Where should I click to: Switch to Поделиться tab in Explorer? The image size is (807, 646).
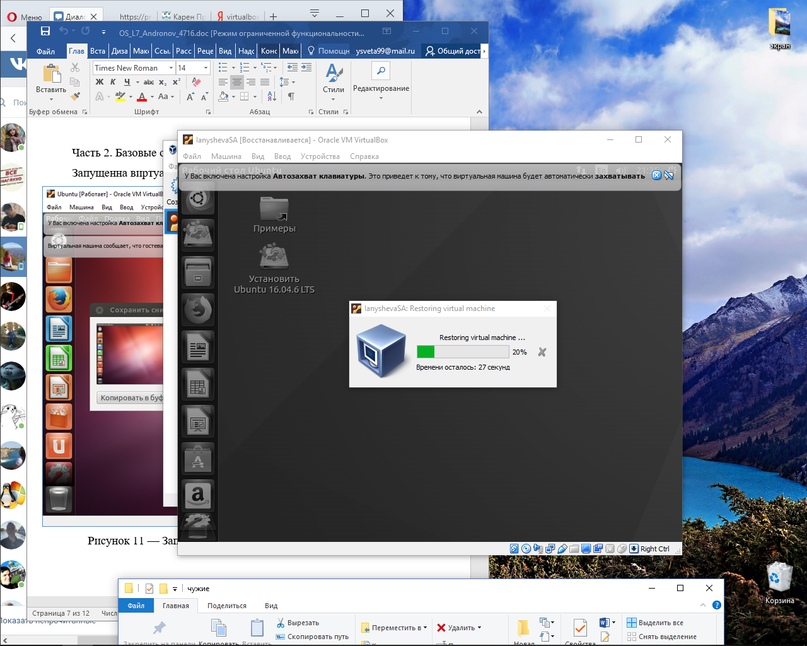[227, 605]
